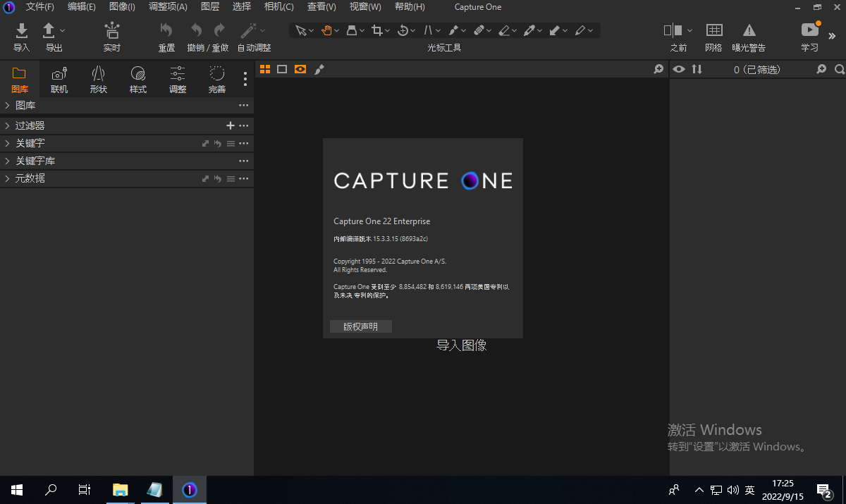Screen dimensions: 846x504
Task: Click the 导入图像 import images link
Action: point(462,345)
